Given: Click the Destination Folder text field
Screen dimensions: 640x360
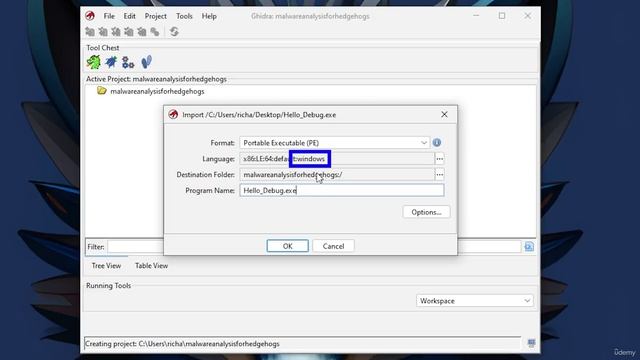Looking at the screenshot, I should tap(337, 175).
